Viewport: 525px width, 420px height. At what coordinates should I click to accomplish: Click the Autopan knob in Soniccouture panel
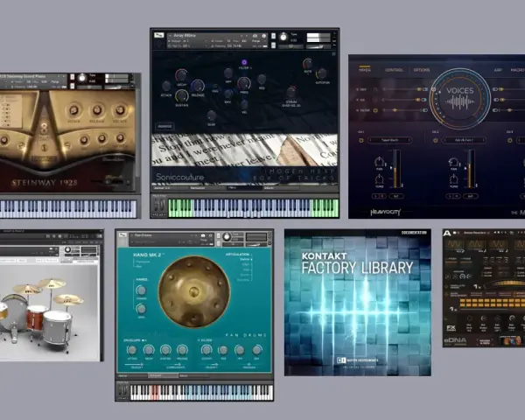(322, 73)
